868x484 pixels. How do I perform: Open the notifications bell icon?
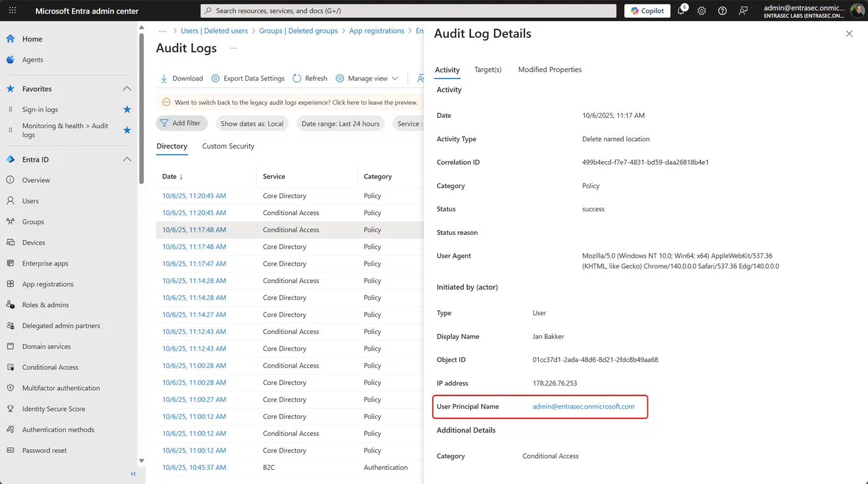click(681, 11)
